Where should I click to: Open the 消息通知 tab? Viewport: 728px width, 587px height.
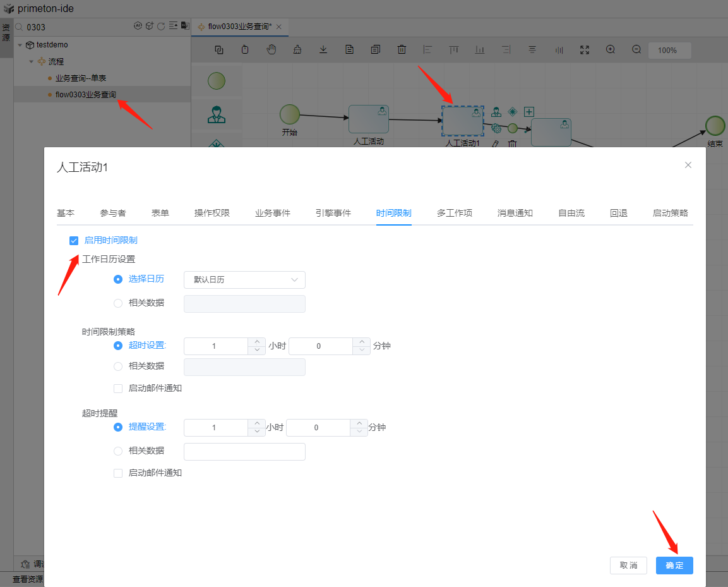click(515, 214)
